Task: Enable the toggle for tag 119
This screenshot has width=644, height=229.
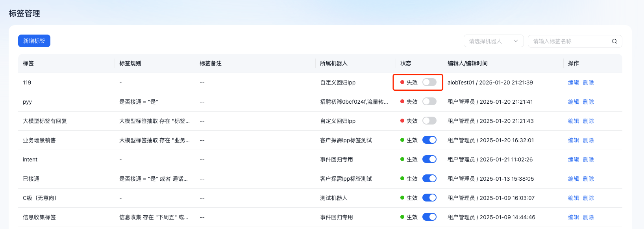Action: click(x=429, y=82)
